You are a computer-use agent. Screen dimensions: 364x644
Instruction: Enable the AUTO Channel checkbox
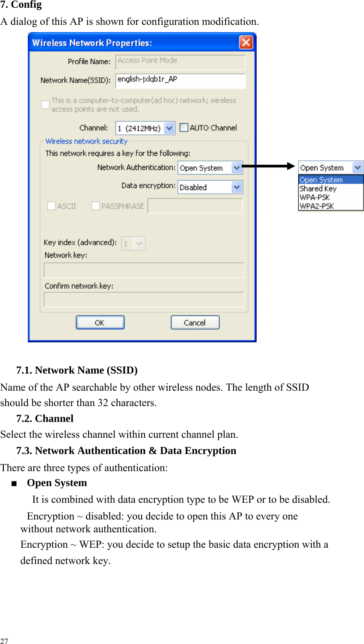click(x=184, y=128)
